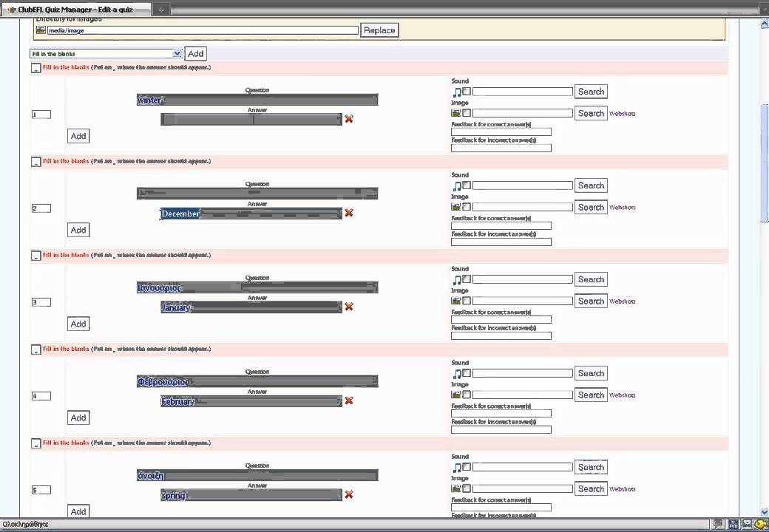Tick the image checkbox for question 2
Screen dimensions: 769x532
(x=467, y=207)
